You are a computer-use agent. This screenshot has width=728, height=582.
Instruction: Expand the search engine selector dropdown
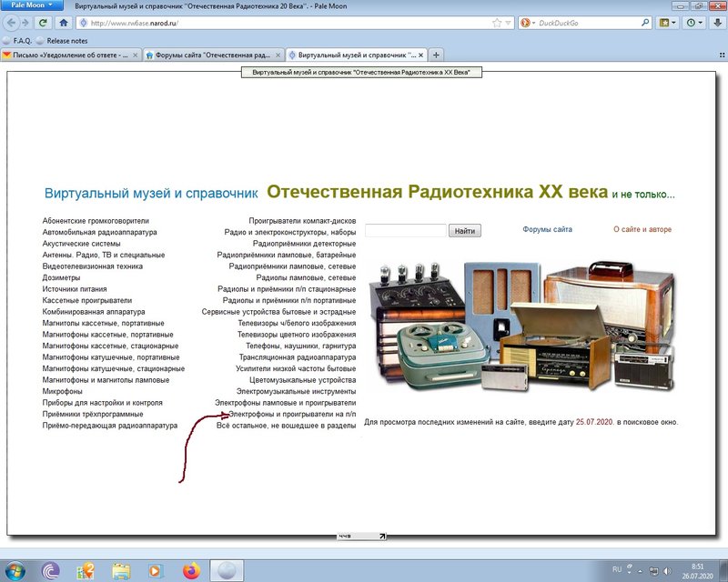coord(528,23)
